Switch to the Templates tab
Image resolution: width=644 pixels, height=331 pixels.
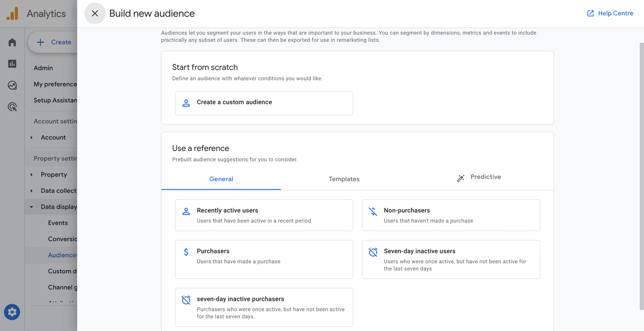click(344, 179)
